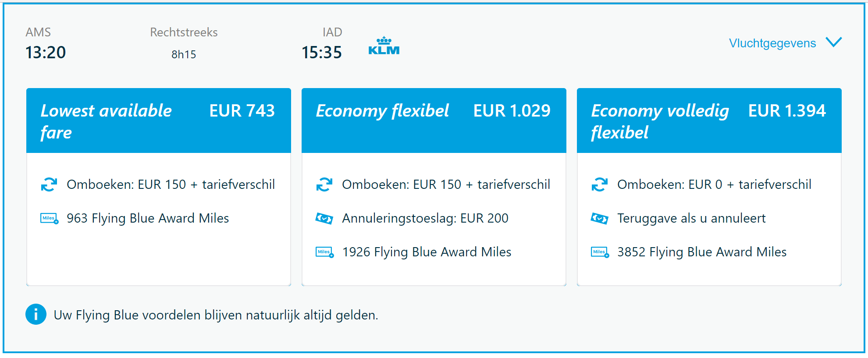
Task: Click refund icon beside Teruggave als u annuleert
Action: (599, 218)
